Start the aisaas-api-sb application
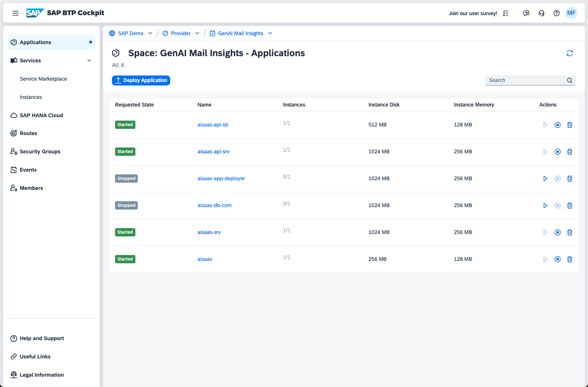This screenshot has width=588, height=387. (x=545, y=125)
